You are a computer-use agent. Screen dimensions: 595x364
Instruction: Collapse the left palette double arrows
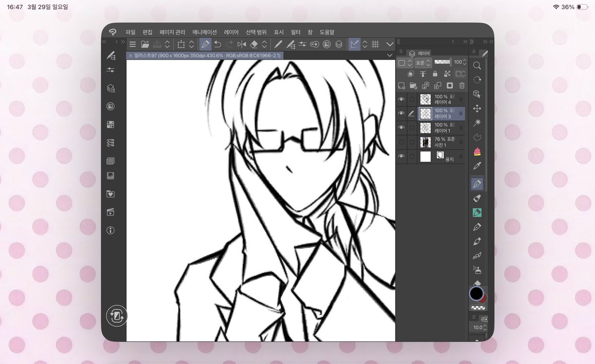pyautogui.click(x=104, y=42)
